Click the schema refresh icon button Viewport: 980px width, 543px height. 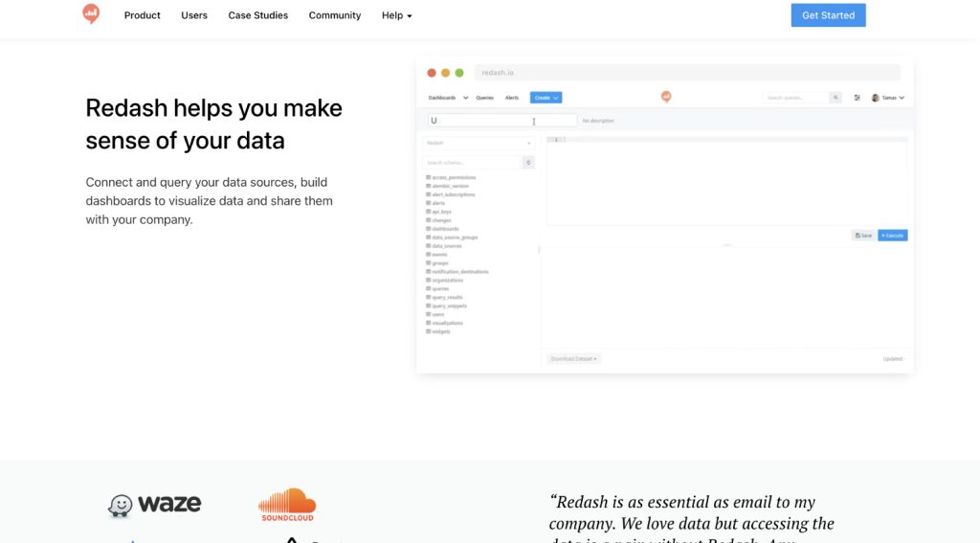[x=528, y=163]
